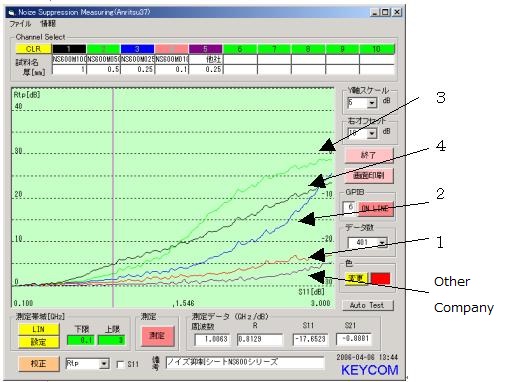
Task: Click the Auto Test button
Action: (x=368, y=305)
